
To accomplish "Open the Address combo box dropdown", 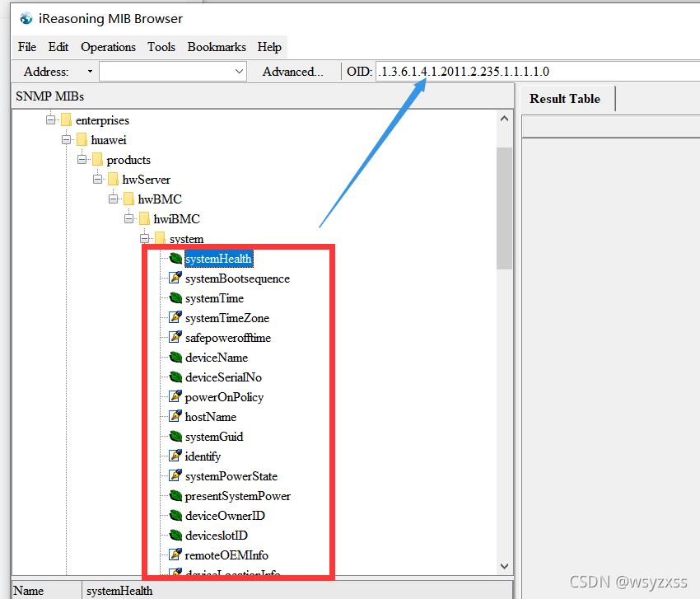I will pos(240,72).
